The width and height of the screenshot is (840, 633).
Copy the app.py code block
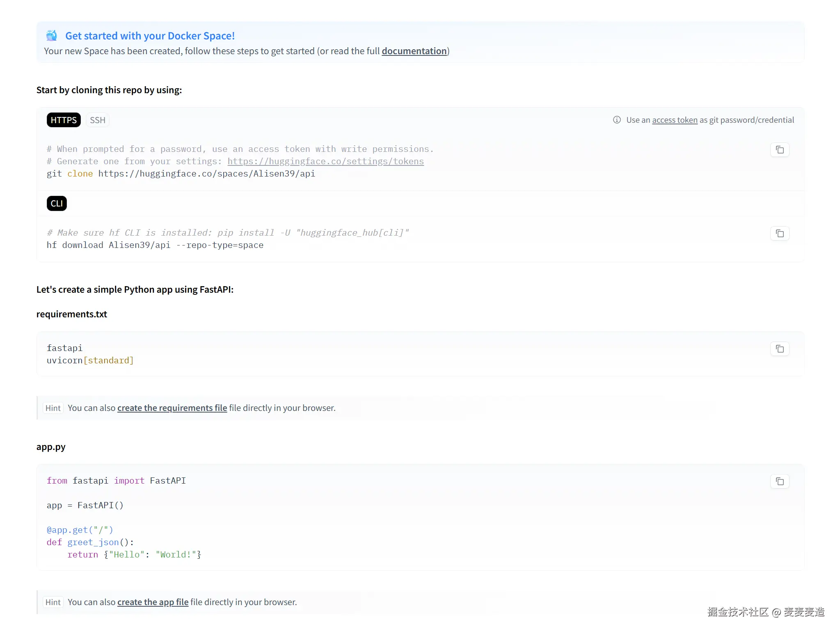tap(780, 482)
